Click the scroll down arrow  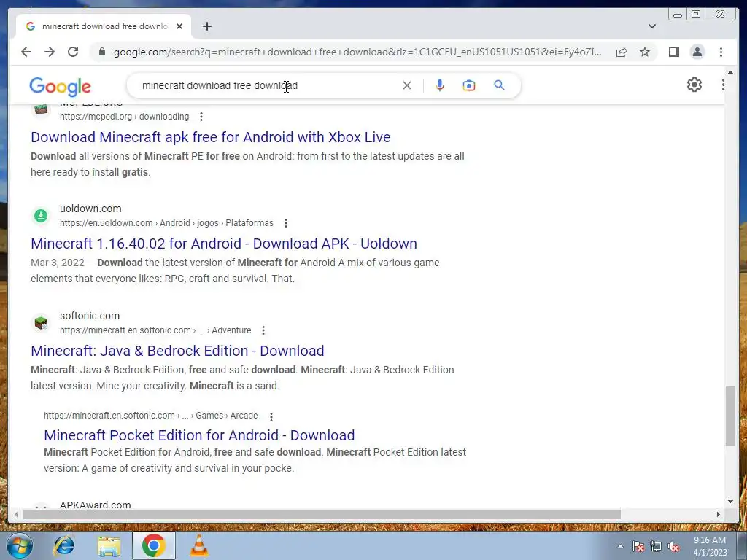tap(730, 502)
